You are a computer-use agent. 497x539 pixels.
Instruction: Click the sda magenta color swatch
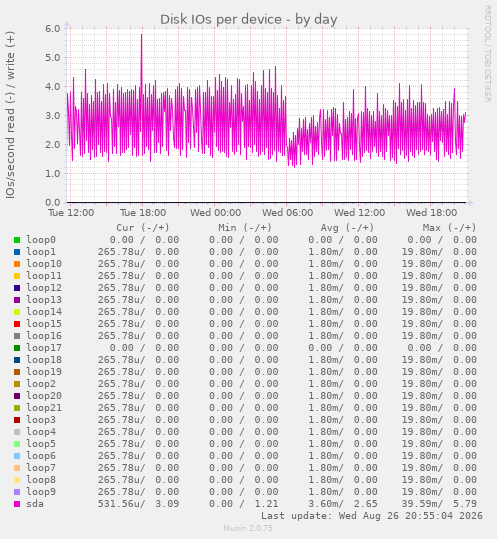pos(17,504)
